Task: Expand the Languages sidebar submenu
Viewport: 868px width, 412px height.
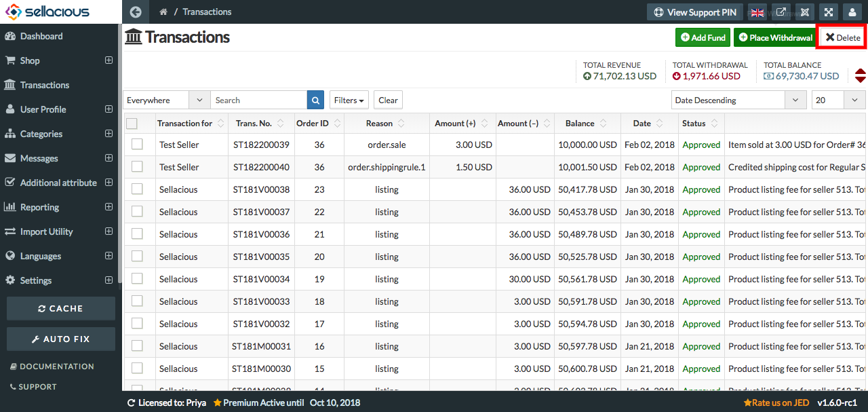Action: (x=108, y=256)
